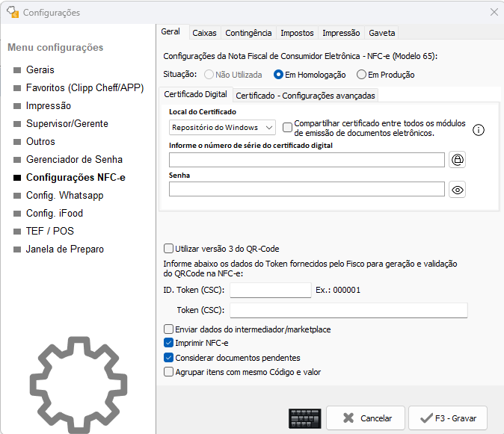Viewport: 504px width, 434px height.
Task: Uncheck the Imprimir NFC-e checkbox
Action: click(x=168, y=344)
